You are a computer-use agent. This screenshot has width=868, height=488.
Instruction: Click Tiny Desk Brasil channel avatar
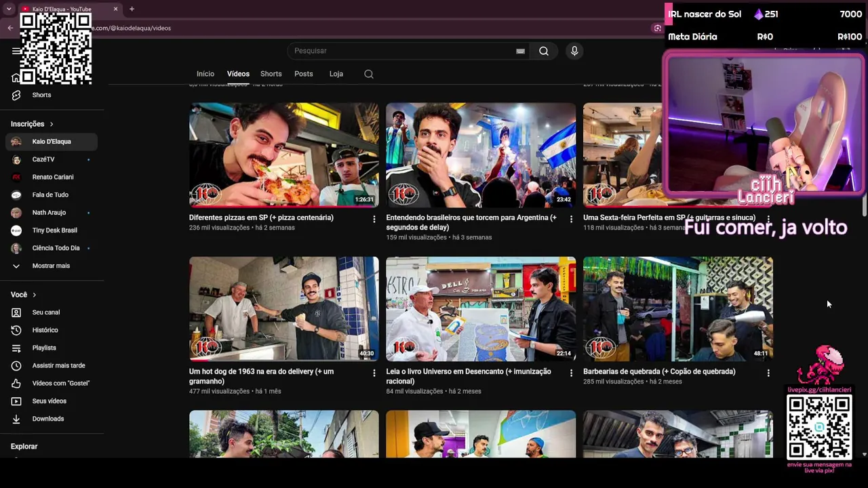tap(16, 230)
